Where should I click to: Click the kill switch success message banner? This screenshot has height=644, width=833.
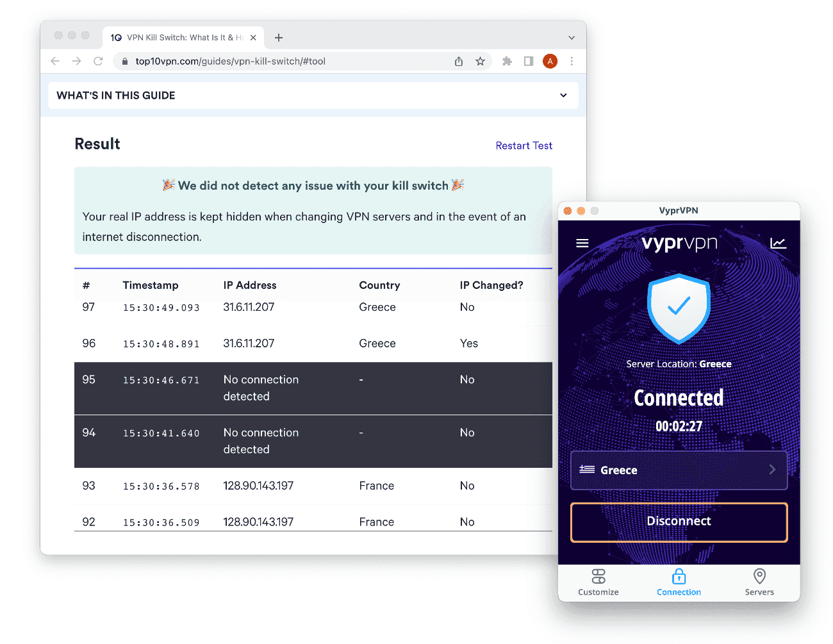313,211
